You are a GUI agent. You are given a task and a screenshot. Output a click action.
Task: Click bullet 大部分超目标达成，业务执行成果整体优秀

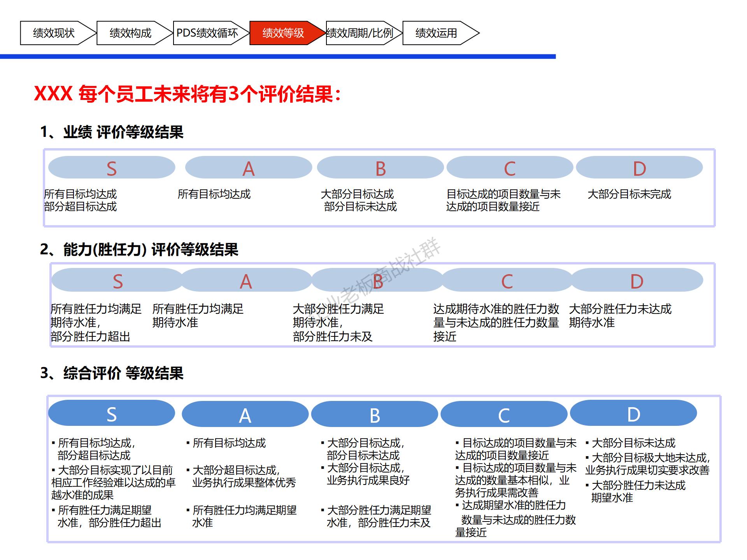pos(241,476)
